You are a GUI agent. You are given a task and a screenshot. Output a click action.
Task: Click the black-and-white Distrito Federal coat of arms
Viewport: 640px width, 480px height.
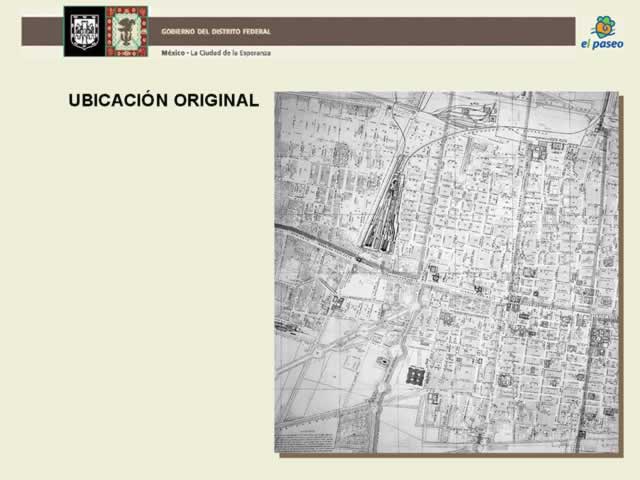click(x=84, y=31)
